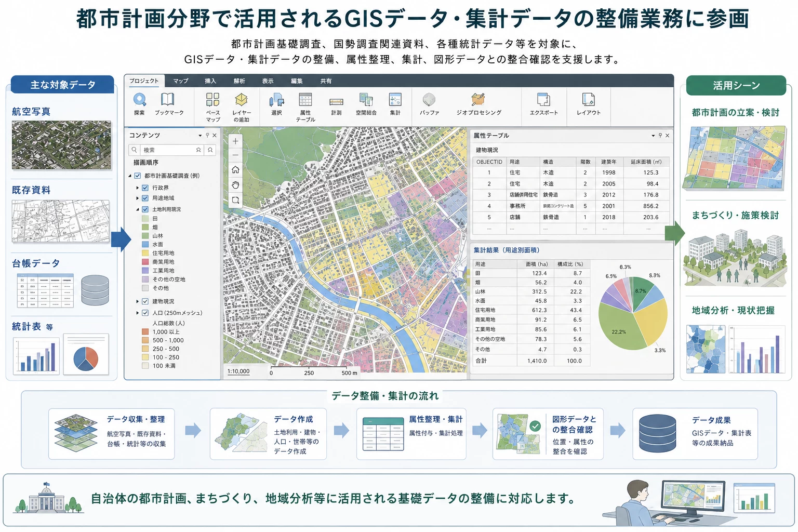This screenshot has height=532, width=798.
Task: Toggle the 行政界 layer checkbox
Action: (145, 188)
